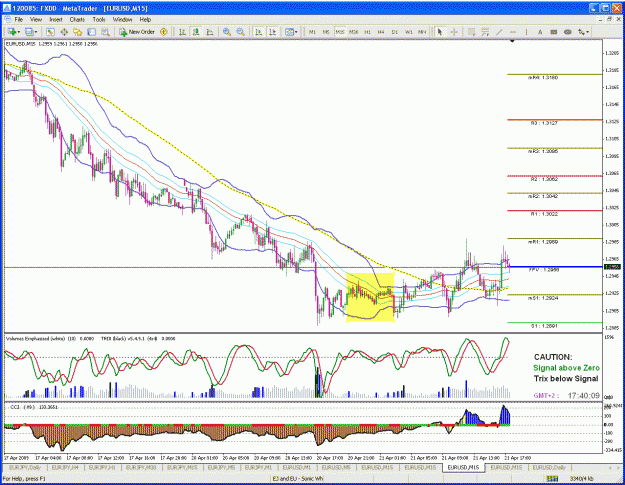Click the chart tabs scroll-left arrow
625x485 pixels.
(x=610, y=468)
